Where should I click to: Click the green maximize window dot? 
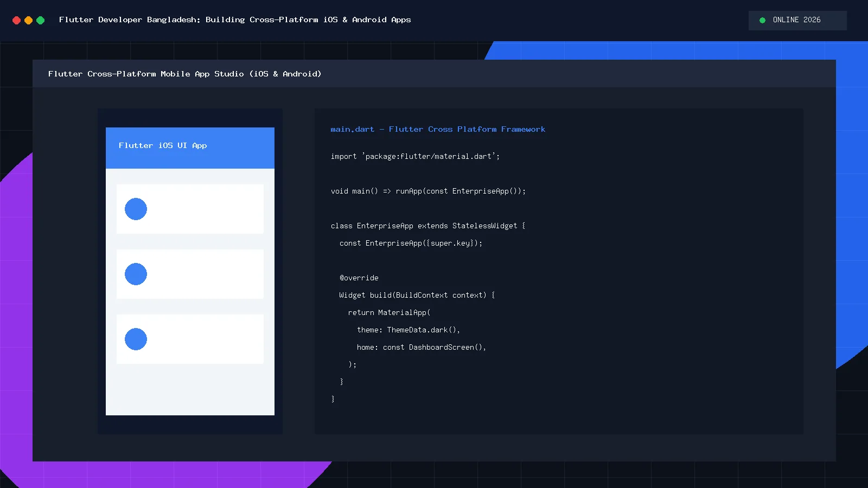40,20
